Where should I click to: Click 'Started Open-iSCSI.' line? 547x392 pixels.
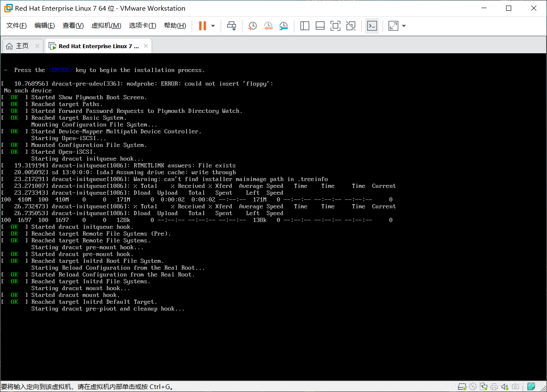63,152
